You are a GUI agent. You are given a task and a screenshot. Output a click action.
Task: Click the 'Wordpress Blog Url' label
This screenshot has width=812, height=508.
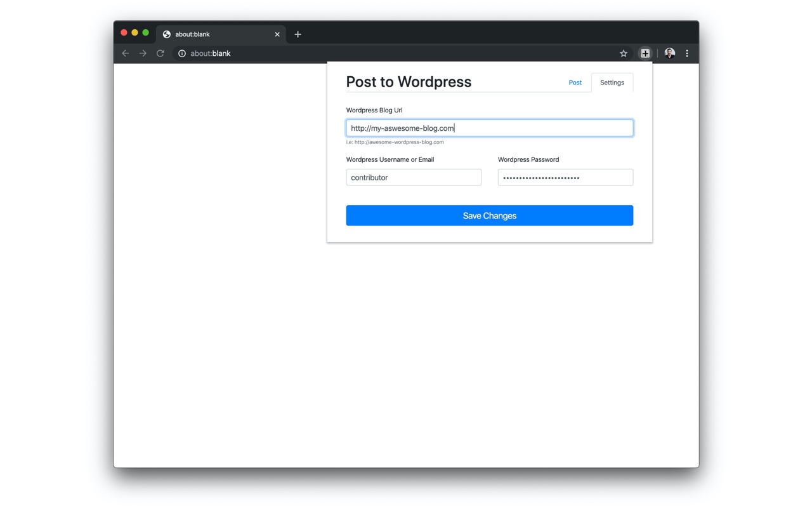(374, 110)
